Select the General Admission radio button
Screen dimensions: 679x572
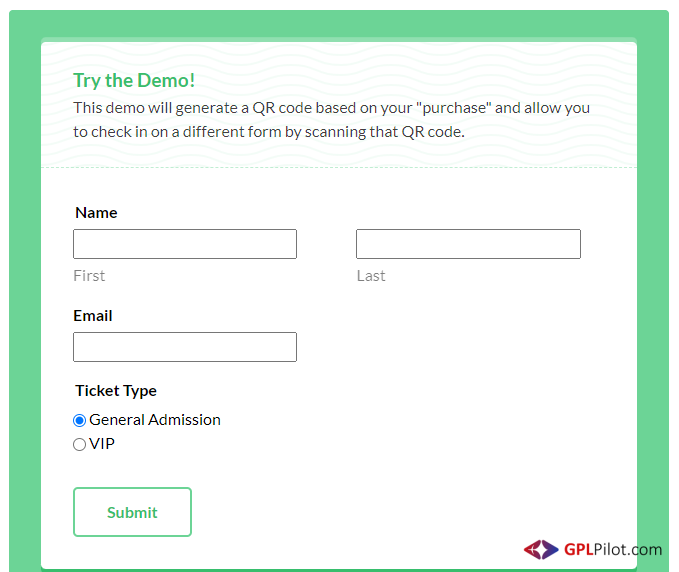coord(79,420)
